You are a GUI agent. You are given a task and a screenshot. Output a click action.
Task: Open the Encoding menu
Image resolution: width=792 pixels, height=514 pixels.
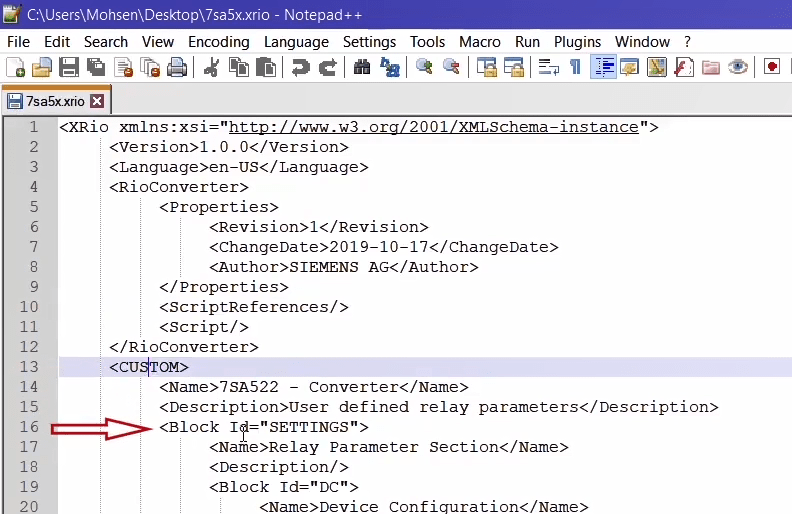pyautogui.click(x=218, y=42)
